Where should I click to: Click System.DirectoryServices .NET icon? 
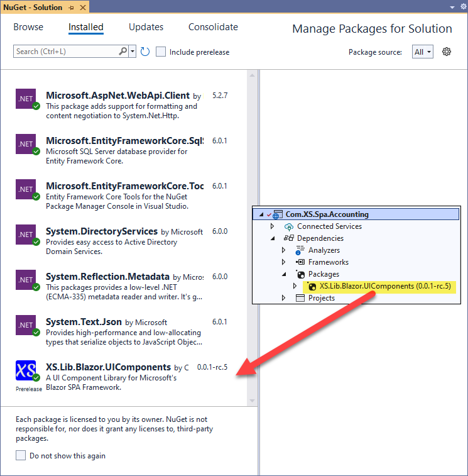point(26,235)
